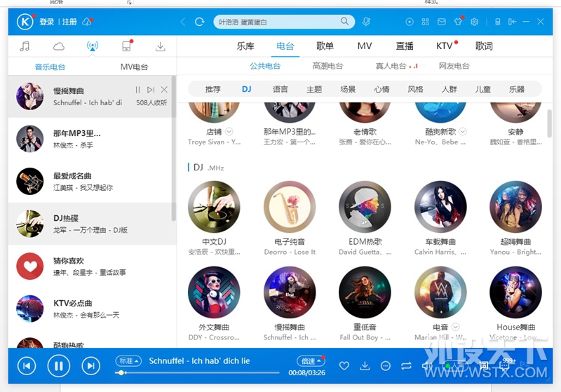Open the KTV tab
Image resolution: width=561 pixels, height=392 pixels.
445,46
